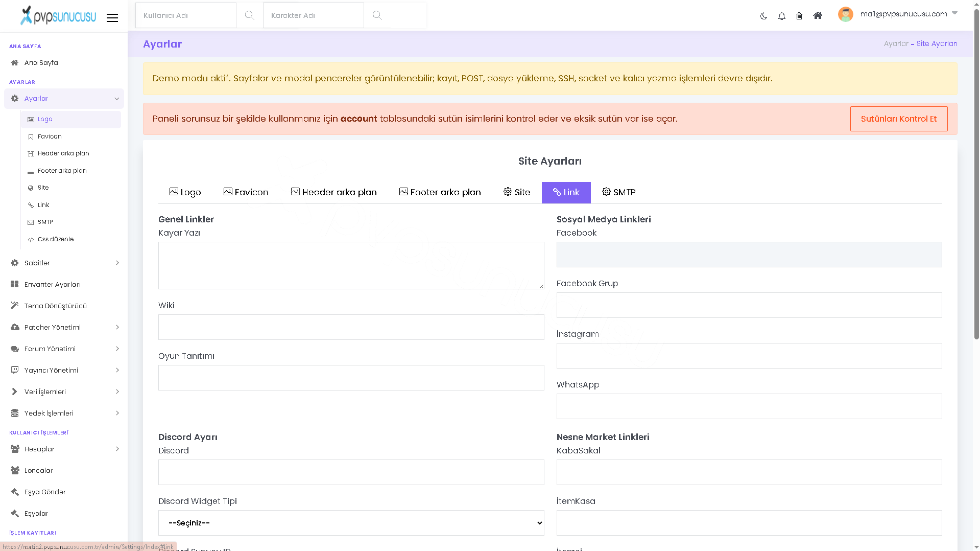This screenshot has width=980, height=551.
Task: Expand the Patcher Yönetimi menu
Action: click(x=64, y=327)
